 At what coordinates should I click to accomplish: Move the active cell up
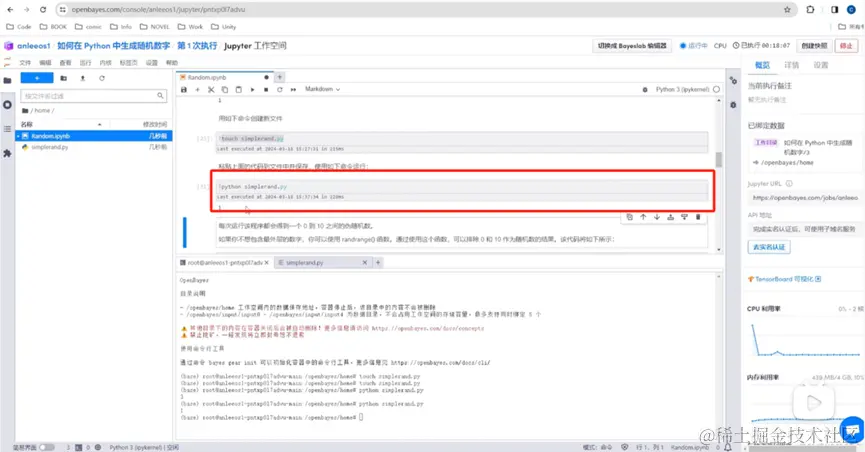643,217
